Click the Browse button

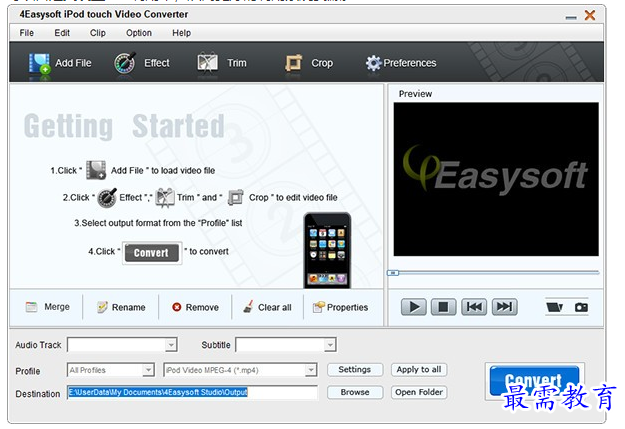tap(355, 392)
